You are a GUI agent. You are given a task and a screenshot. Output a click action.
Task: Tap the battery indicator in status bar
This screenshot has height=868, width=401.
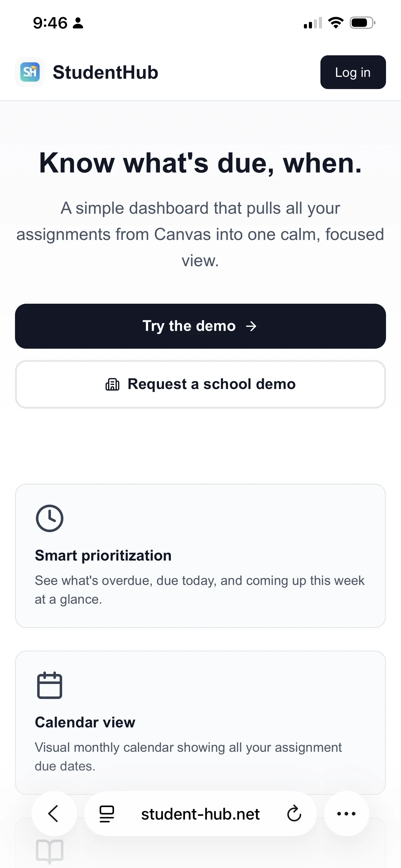[362, 22]
